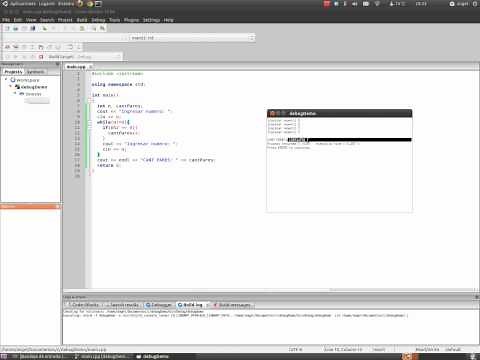
Task: Click the New file toolbar icon
Action: (x=7, y=29)
